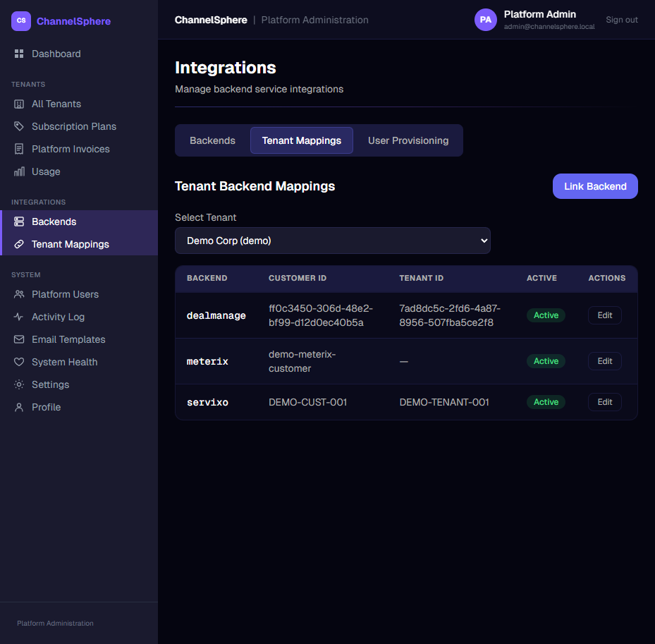Open Usage in the sidebar
This screenshot has height=644, width=655.
[79, 172]
